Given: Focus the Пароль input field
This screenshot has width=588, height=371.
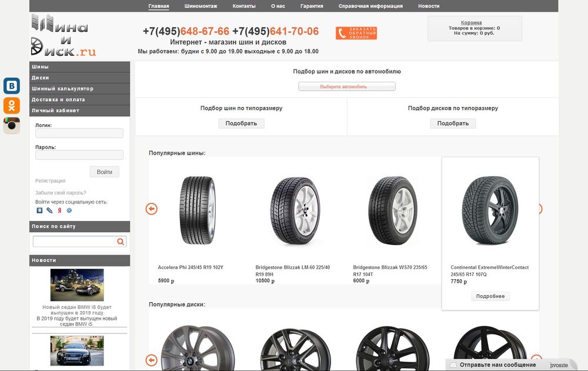Looking at the screenshot, I should (x=79, y=155).
